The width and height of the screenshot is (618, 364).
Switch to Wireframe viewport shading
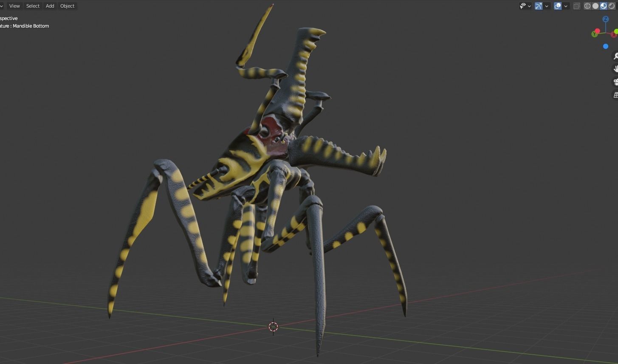tap(587, 6)
